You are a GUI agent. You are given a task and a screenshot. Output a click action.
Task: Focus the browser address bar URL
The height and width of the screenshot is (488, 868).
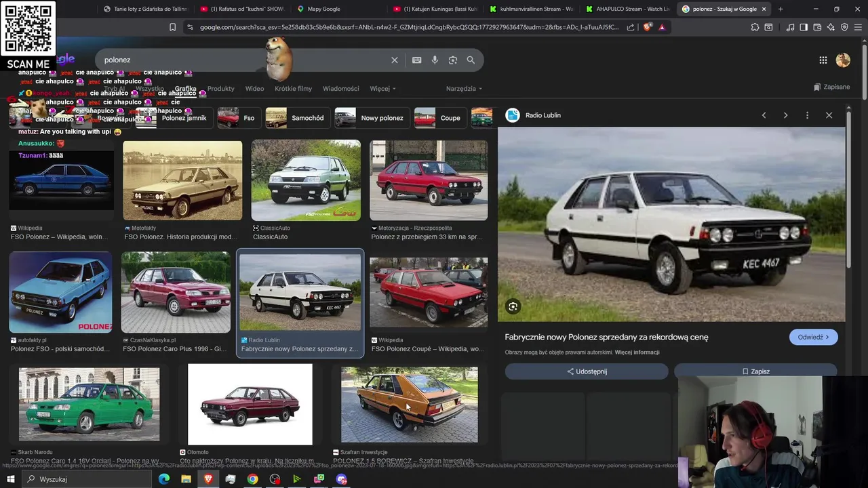(409, 27)
